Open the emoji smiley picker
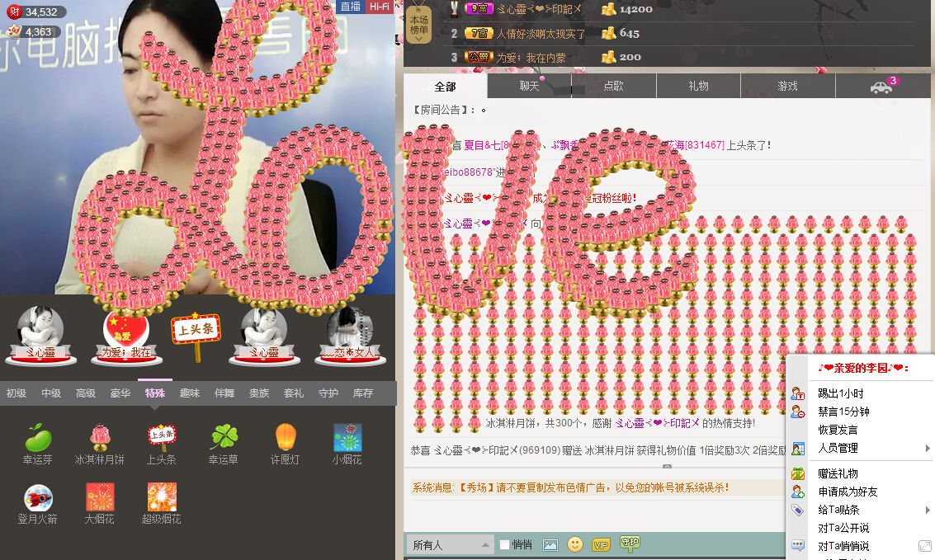This screenshot has height=560, width=935. click(x=575, y=544)
